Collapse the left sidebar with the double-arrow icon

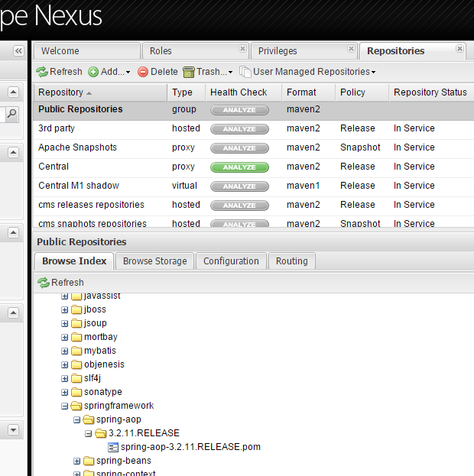pyautogui.click(x=18, y=50)
